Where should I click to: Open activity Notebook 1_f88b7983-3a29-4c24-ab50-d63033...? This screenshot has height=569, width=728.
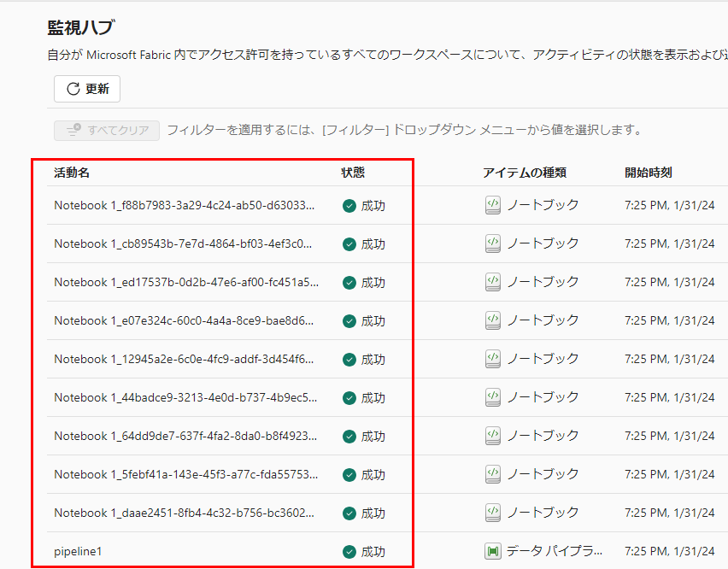185,205
